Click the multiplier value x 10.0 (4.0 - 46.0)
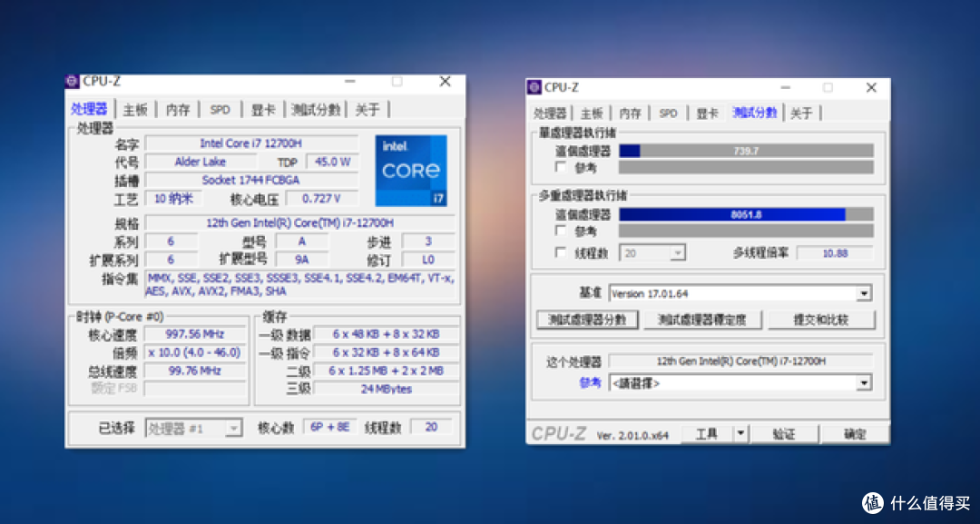 point(195,352)
